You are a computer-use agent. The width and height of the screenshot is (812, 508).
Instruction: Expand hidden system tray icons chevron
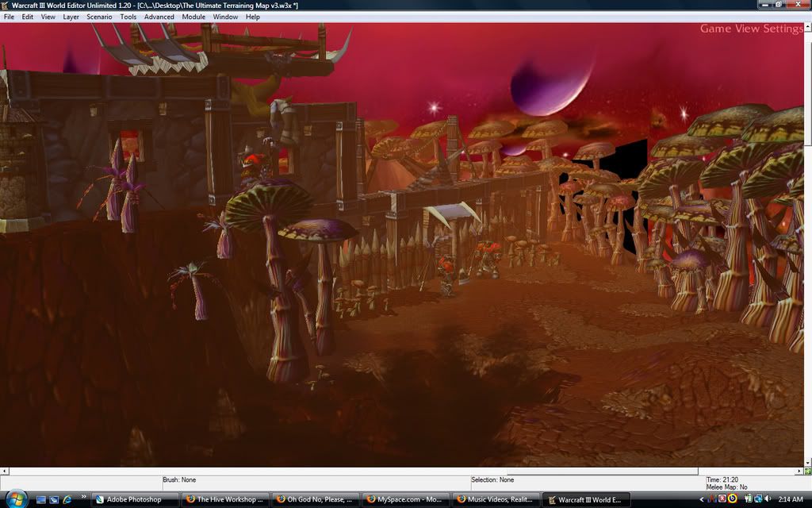[x=703, y=500]
